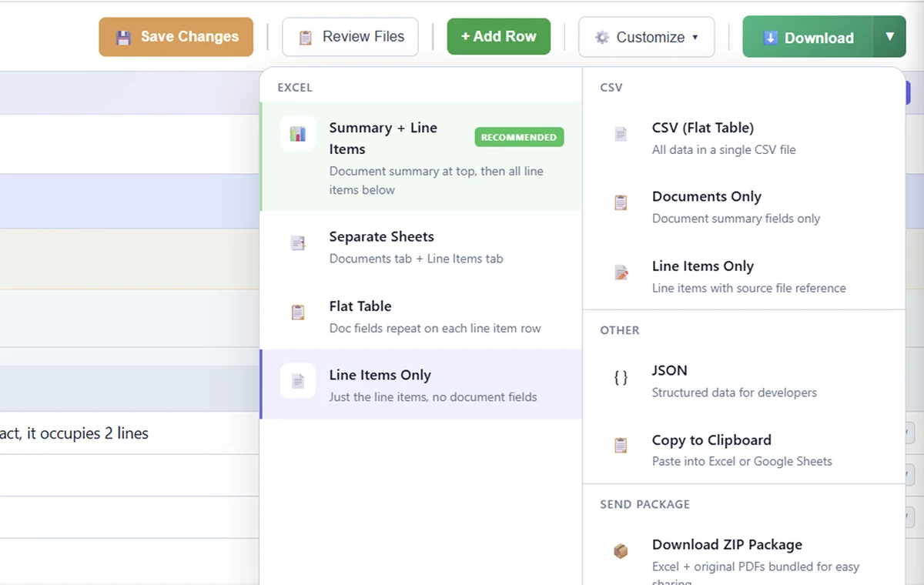924x585 pixels.
Task: Click the clipboard icon beside Documents Only
Action: click(621, 202)
